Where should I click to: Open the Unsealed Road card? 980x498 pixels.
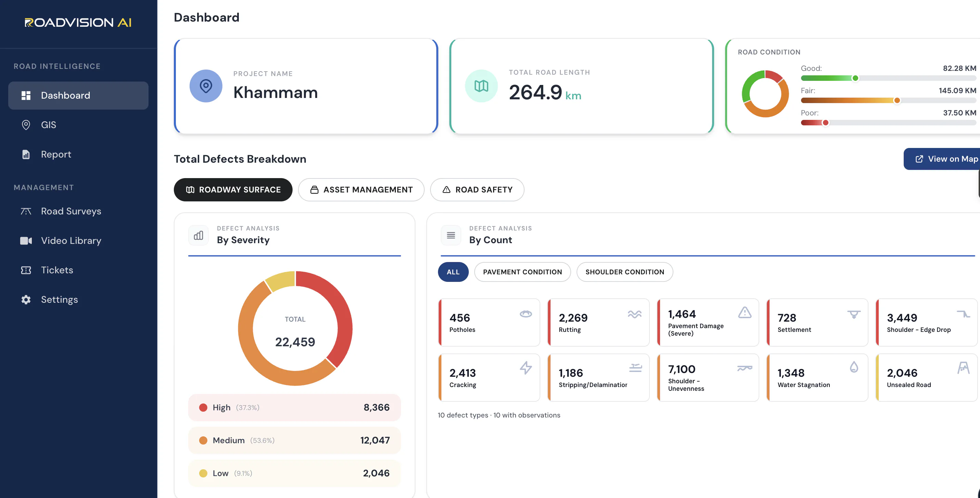pos(926,377)
